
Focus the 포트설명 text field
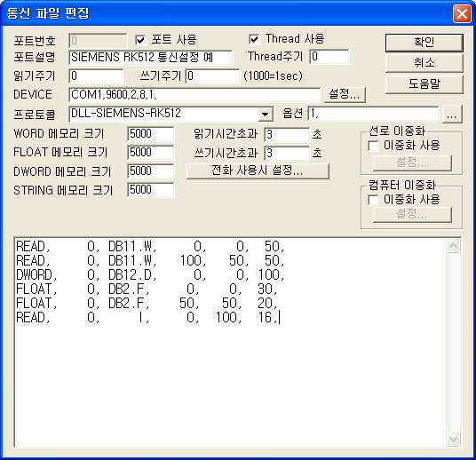pyautogui.click(x=151, y=58)
